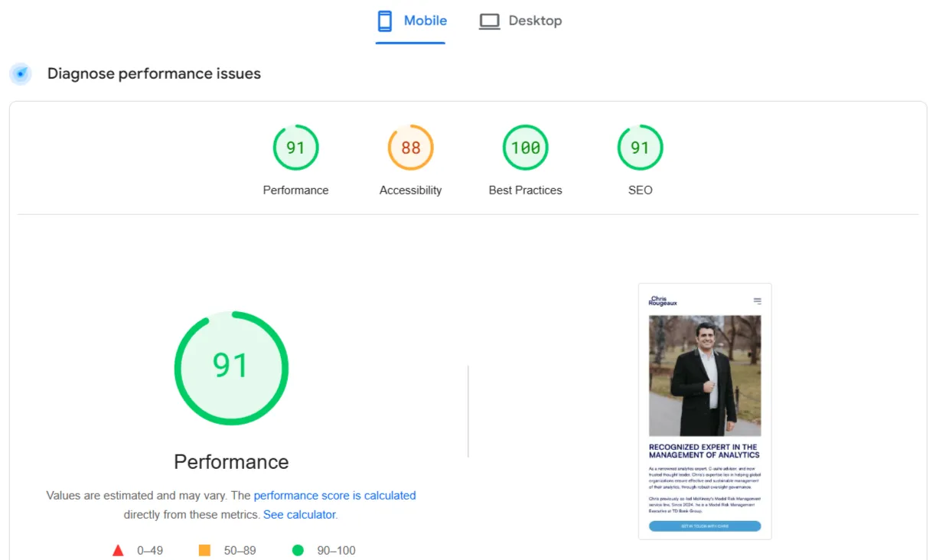Switch to the Desktop tab
The height and width of the screenshot is (560, 936).
tap(520, 21)
